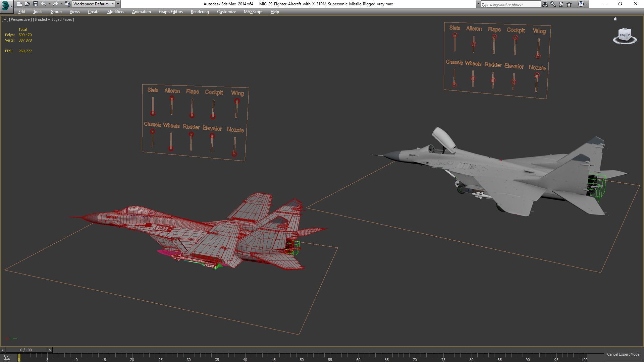Open the Animation menu
Screen dimensions: 644x362
pos(141,12)
